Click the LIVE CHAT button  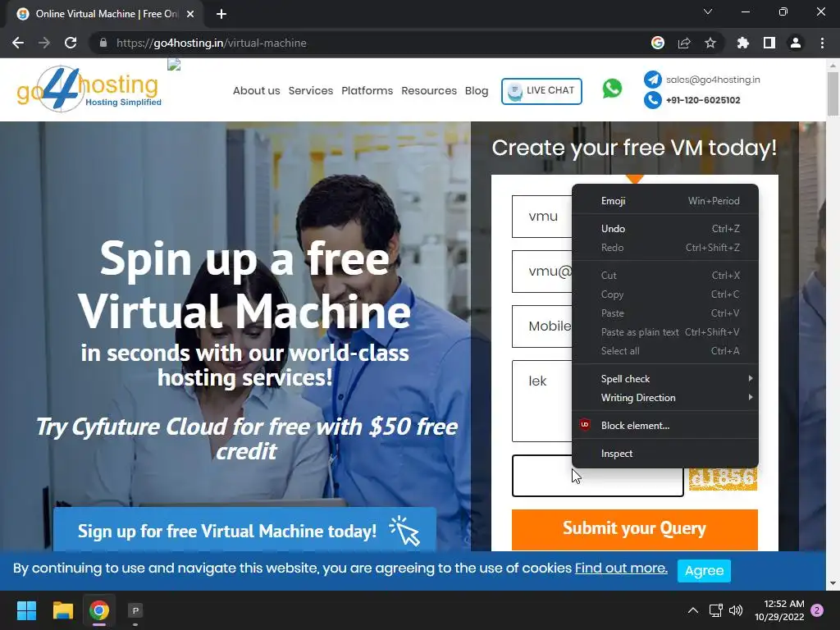[541, 91]
